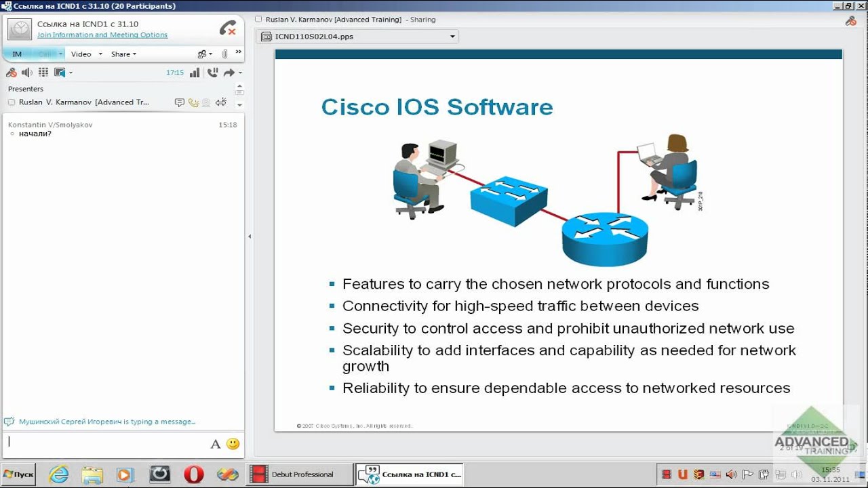Image resolution: width=868 pixels, height=488 pixels.
Task: Click the US flag language tray icon
Action: tap(715, 474)
